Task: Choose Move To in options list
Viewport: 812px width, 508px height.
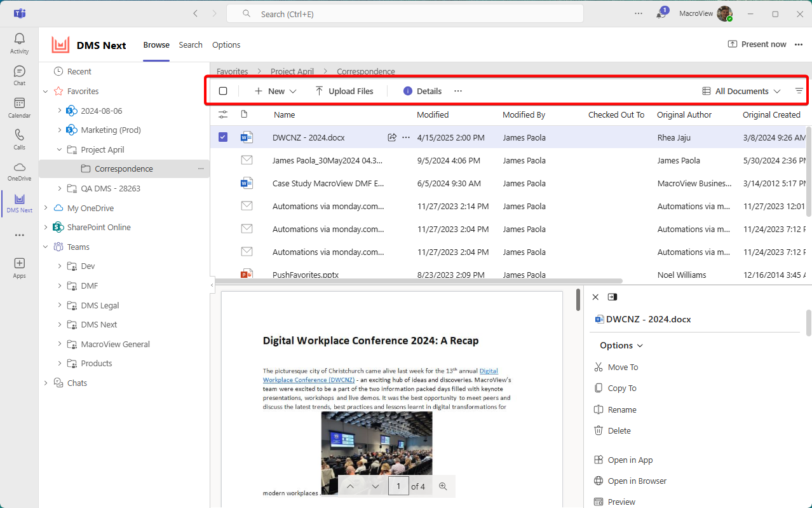Action: (616, 367)
